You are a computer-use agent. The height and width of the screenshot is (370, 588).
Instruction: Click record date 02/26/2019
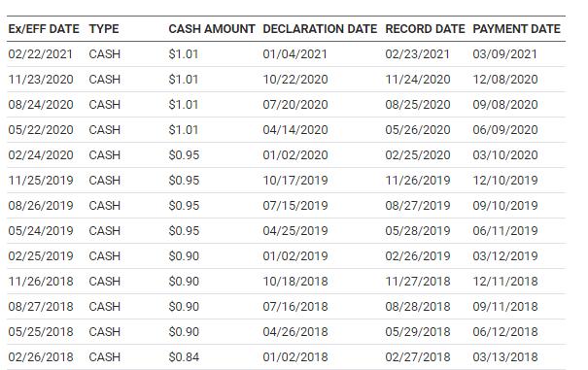point(418,256)
